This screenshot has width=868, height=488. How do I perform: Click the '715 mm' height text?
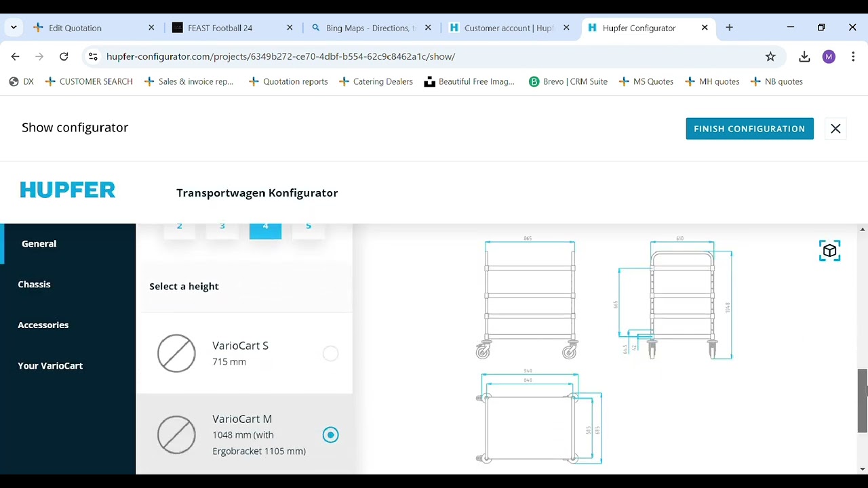pyautogui.click(x=229, y=362)
